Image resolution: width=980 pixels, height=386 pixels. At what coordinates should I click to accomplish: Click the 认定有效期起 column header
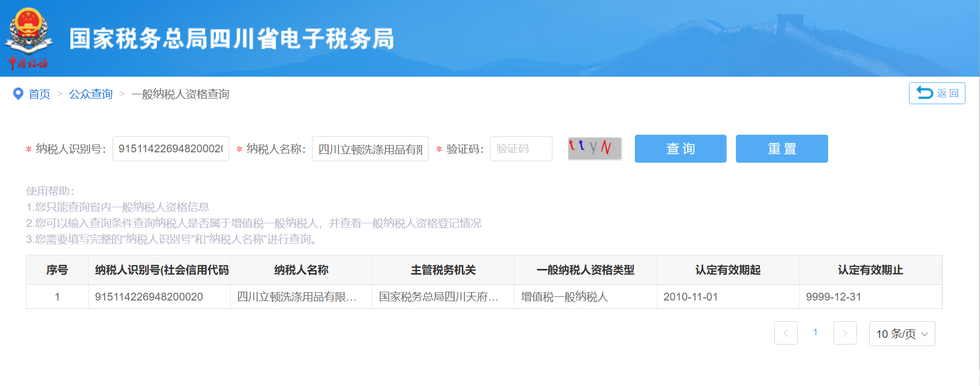point(728,270)
